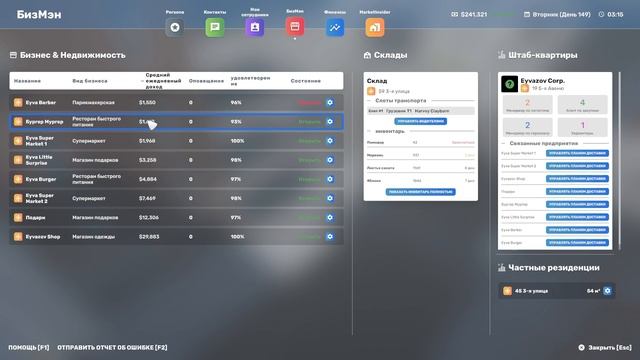The image size is (640, 360).
Task: Click the headquarters tile showing blue number 2
Action: coord(527,127)
